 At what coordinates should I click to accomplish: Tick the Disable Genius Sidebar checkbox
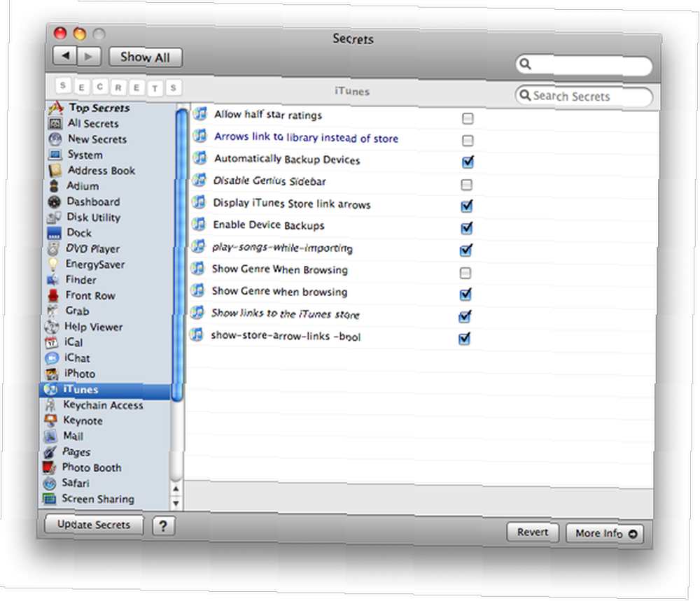click(466, 185)
